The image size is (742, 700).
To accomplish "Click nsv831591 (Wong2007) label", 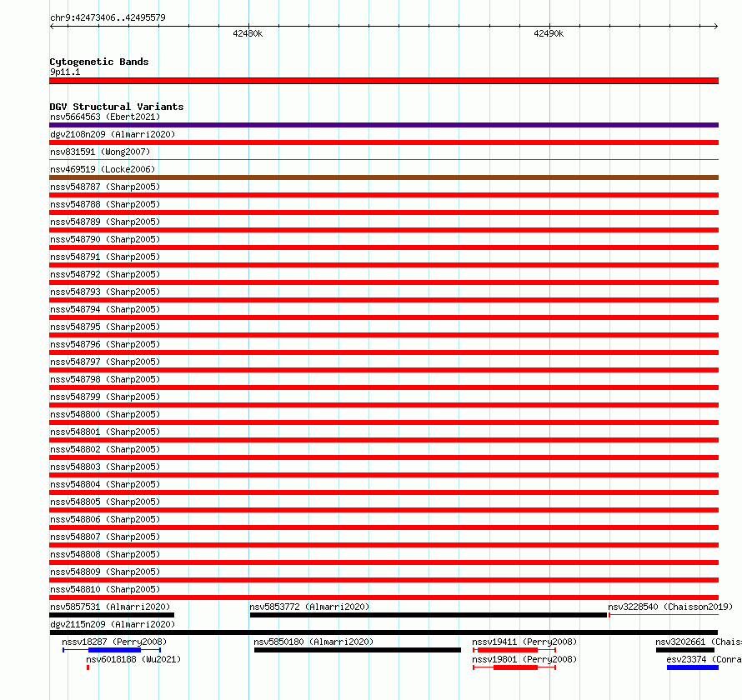I will (x=100, y=152).
